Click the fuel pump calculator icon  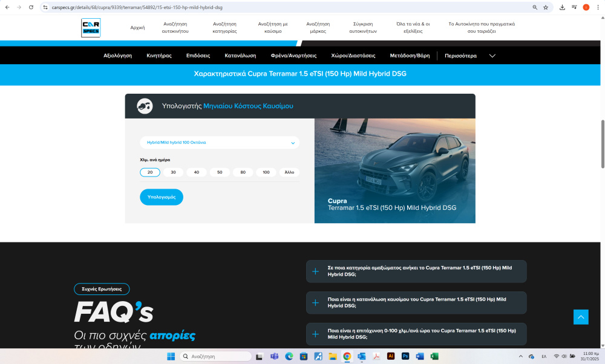coord(145,106)
